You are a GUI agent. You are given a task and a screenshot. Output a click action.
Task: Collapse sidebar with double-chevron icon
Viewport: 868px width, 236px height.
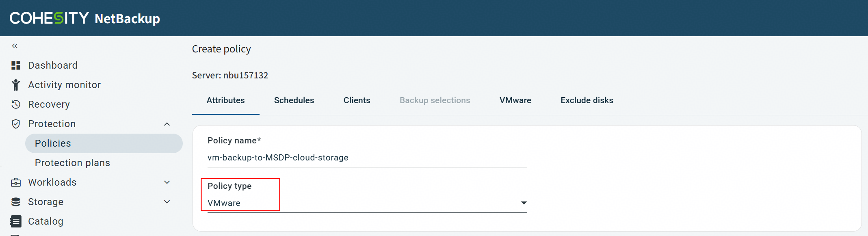point(15,46)
